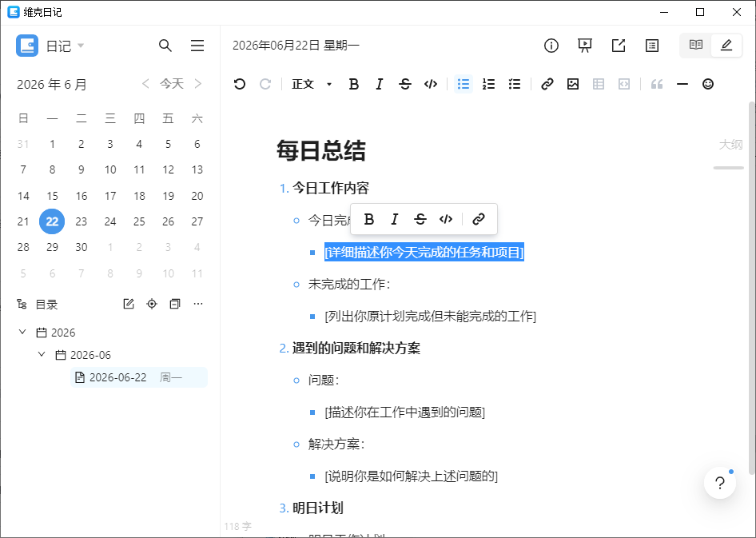Apply bold from floating selection toolbar
The image size is (756, 538).
click(x=369, y=219)
